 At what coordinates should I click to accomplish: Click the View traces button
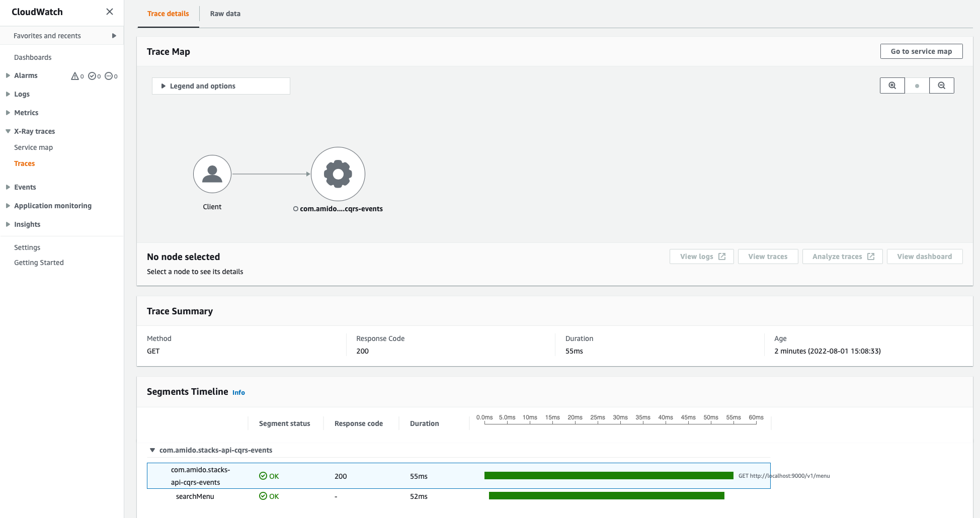pos(768,256)
